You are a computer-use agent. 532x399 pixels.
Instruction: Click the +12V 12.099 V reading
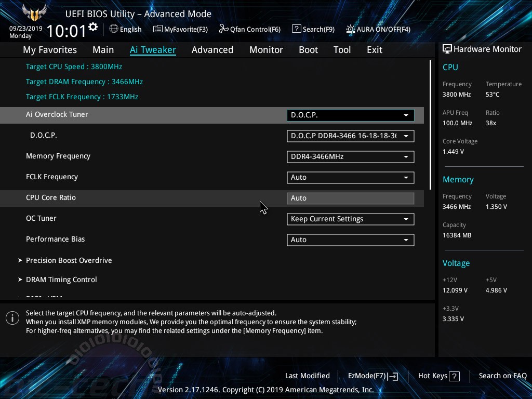(455, 290)
